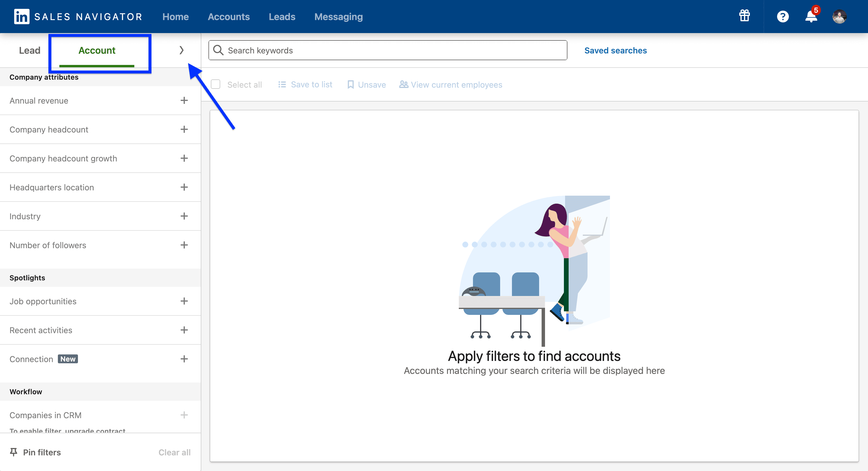Click the Pin filters pin icon
This screenshot has height=471, width=868.
point(14,452)
